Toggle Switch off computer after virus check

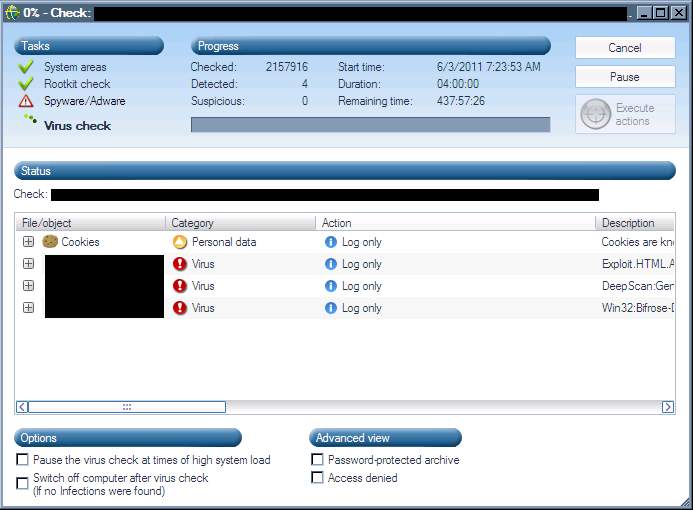[x=23, y=482]
